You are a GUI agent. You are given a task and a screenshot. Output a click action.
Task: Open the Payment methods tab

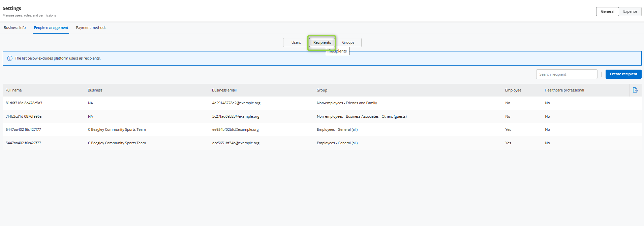click(91, 28)
